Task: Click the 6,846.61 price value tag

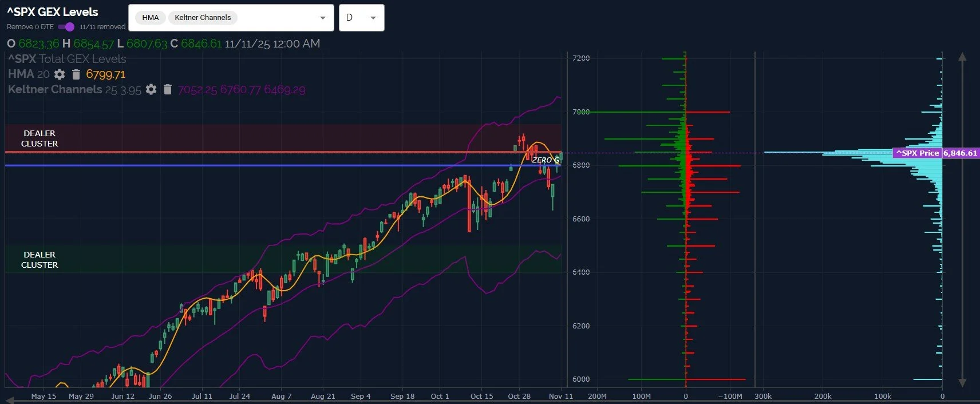Action: pos(961,153)
